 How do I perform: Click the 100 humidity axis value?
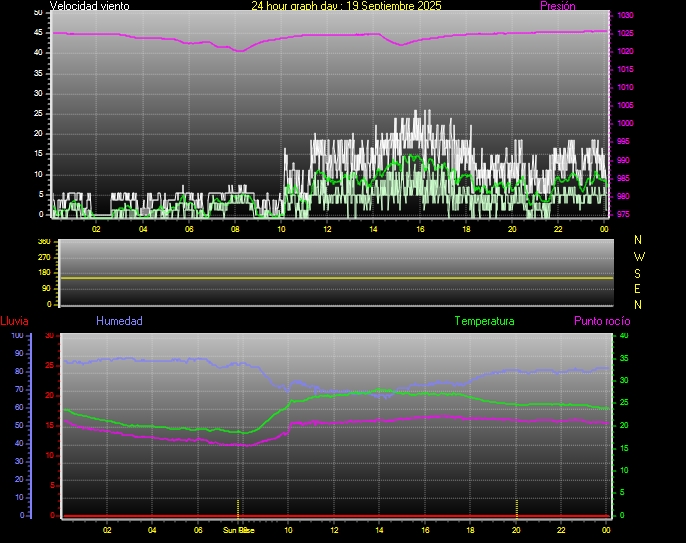point(17,336)
